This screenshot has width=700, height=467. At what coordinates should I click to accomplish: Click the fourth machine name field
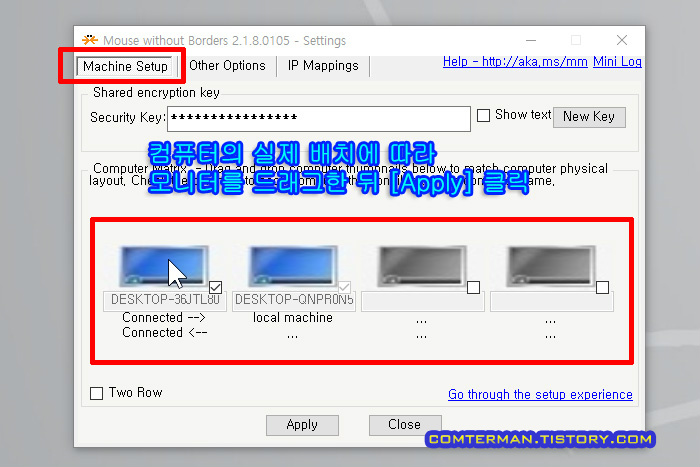(552, 301)
